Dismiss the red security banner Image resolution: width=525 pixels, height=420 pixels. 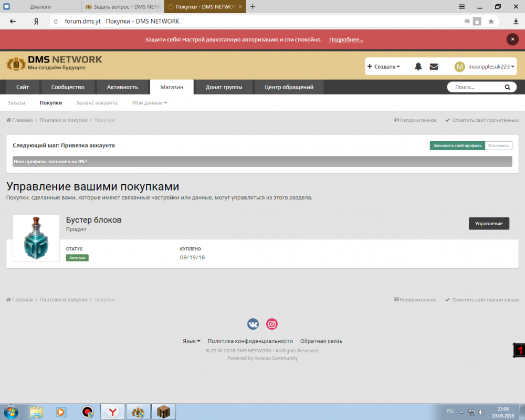(512, 39)
